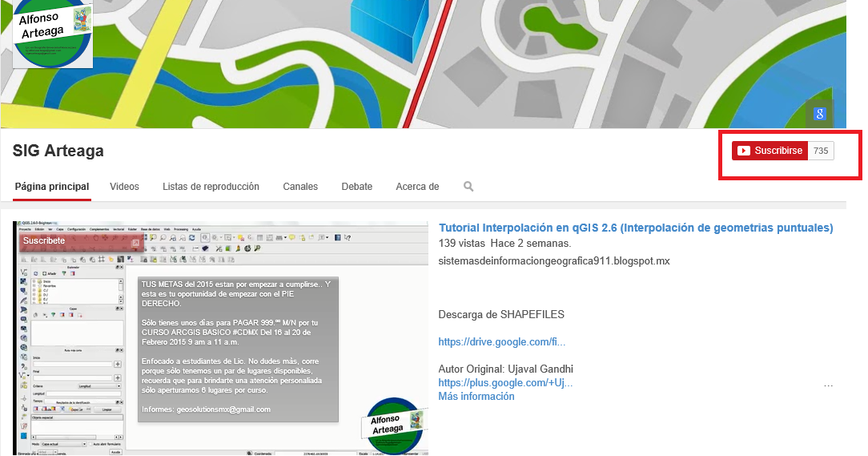Click the SIG Arteaga channel name
The height and width of the screenshot is (456, 868).
click(x=58, y=151)
